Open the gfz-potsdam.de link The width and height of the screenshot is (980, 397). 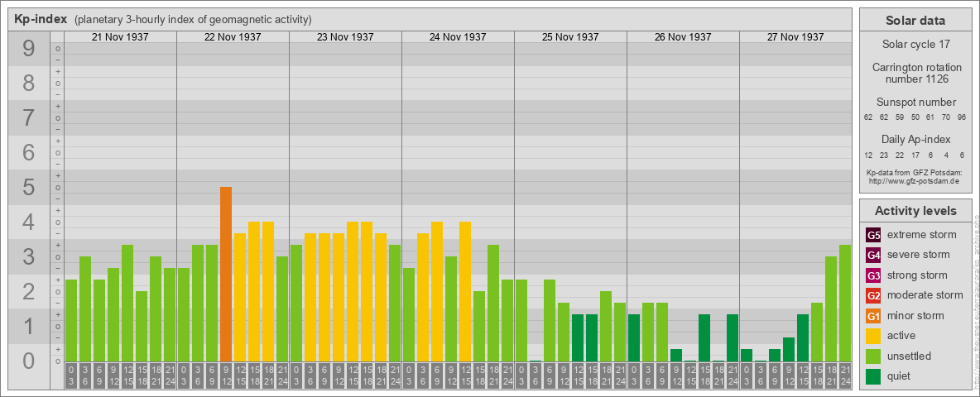pyautogui.click(x=915, y=180)
